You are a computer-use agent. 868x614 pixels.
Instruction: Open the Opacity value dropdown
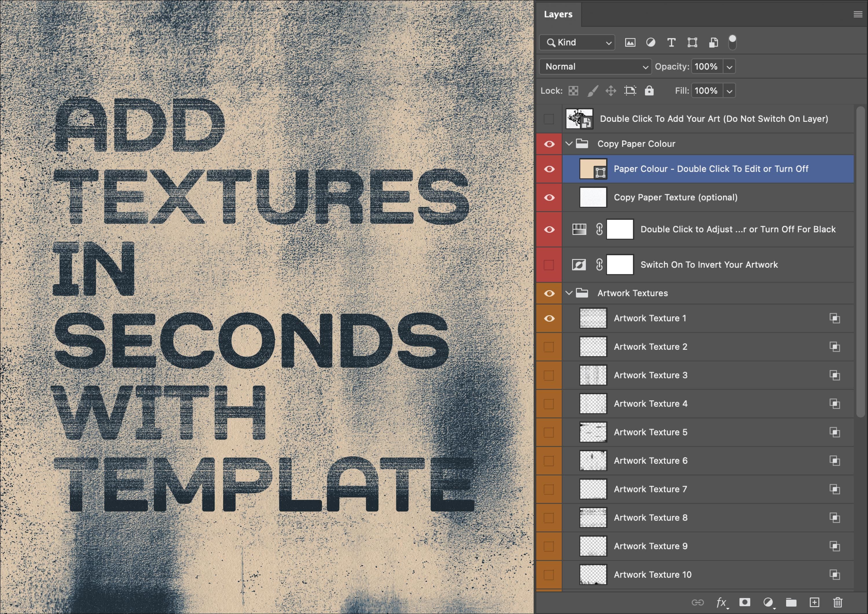(729, 66)
